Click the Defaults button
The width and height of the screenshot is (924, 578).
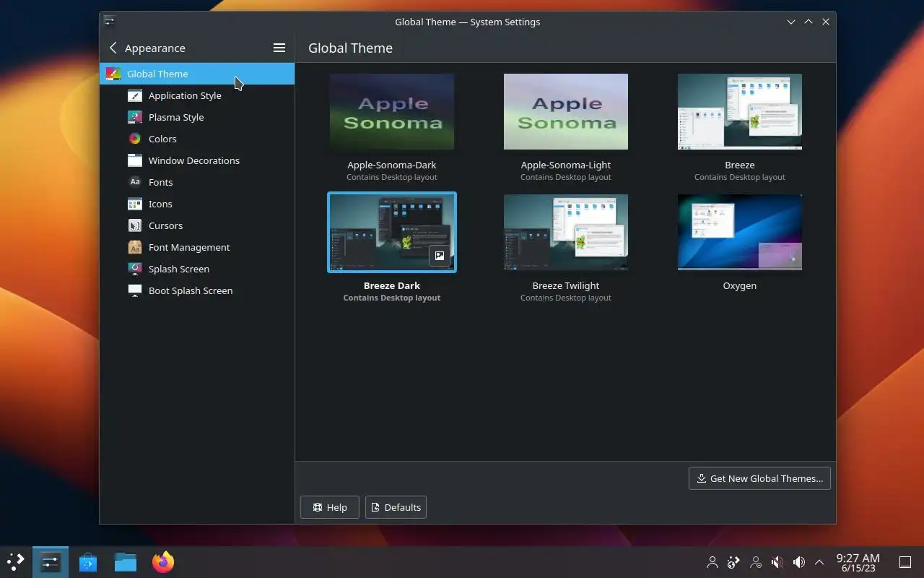396,507
